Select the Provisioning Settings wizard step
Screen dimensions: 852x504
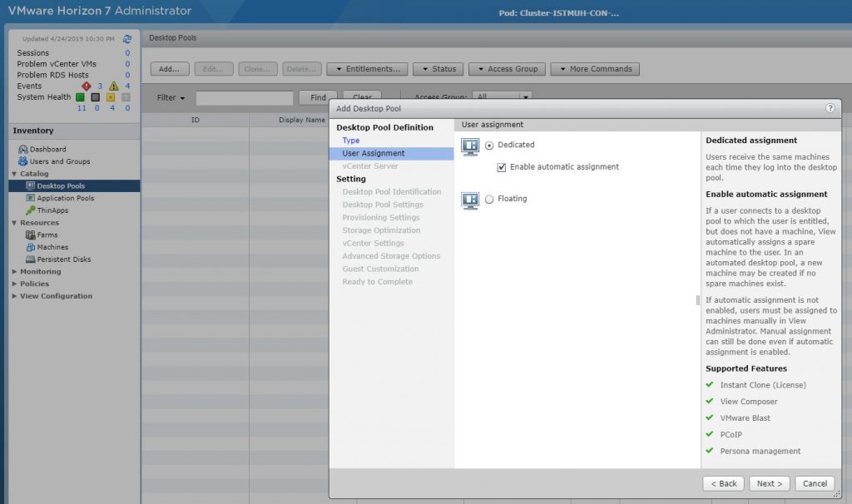point(381,217)
